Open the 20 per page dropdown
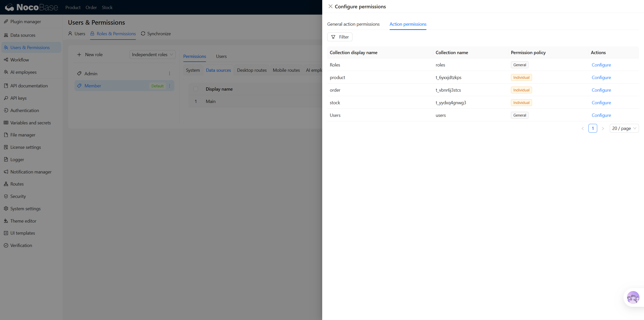 point(624,128)
